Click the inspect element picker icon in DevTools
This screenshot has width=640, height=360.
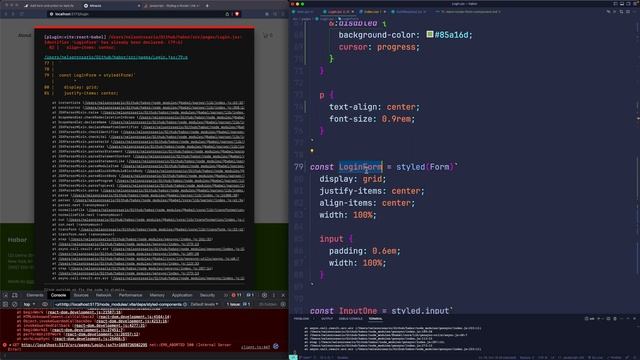[6, 295]
